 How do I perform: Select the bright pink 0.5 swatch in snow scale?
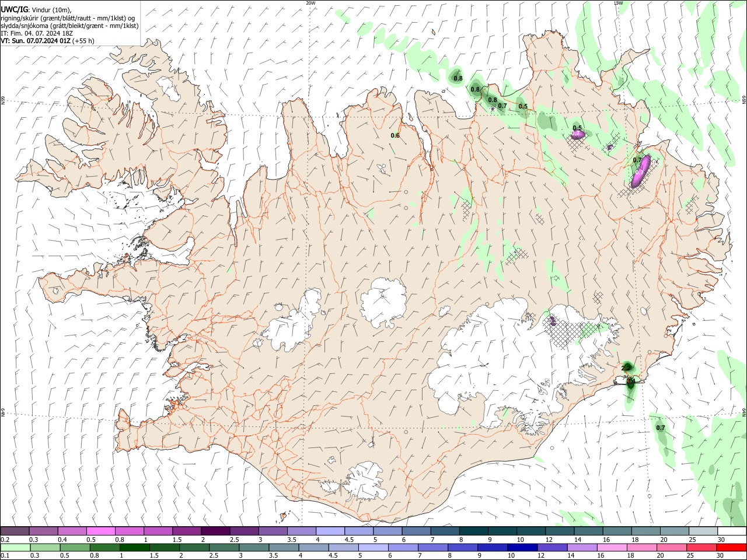[x=100, y=531]
